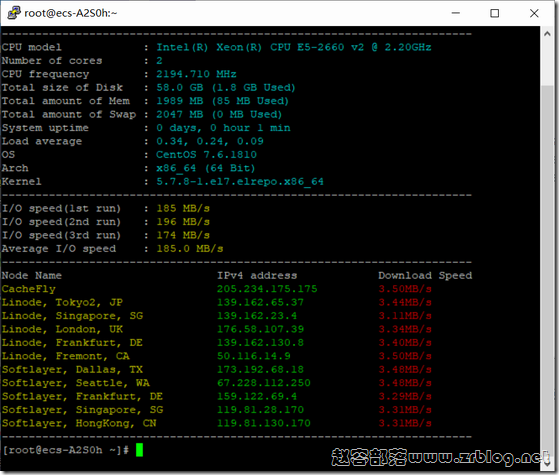
Task: Click the window title root@ecs-A2S0h:~
Action: click(x=70, y=13)
